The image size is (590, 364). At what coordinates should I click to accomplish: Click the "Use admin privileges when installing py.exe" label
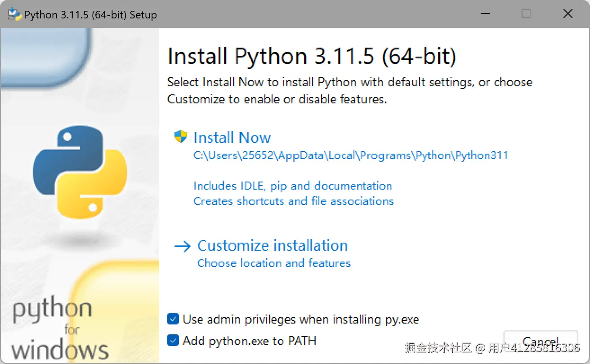301,320
